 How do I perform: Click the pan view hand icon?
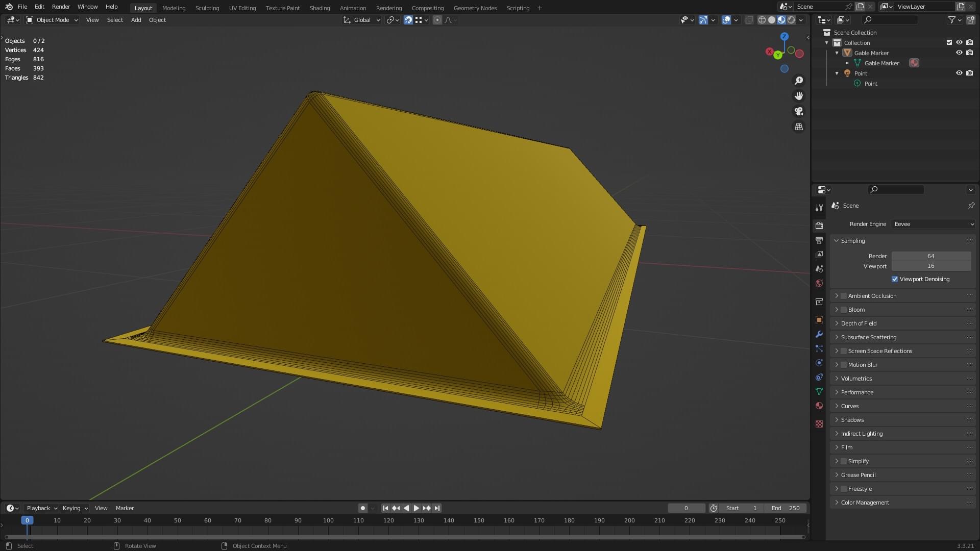[799, 96]
